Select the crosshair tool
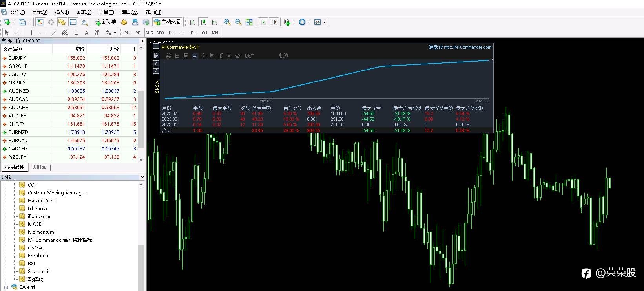 [x=18, y=33]
